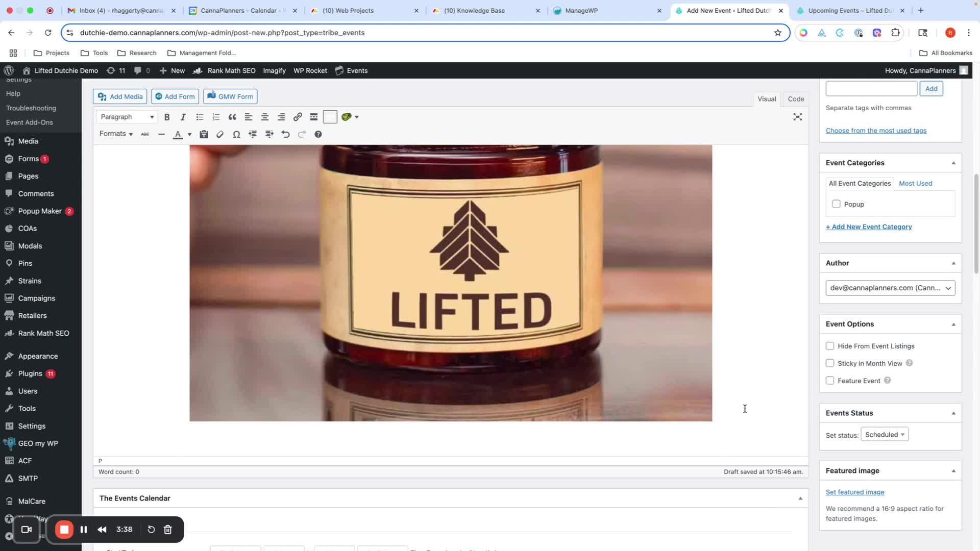The width and height of the screenshot is (980, 551).
Task: Tick the Feature Event checkbox
Action: coord(830,381)
